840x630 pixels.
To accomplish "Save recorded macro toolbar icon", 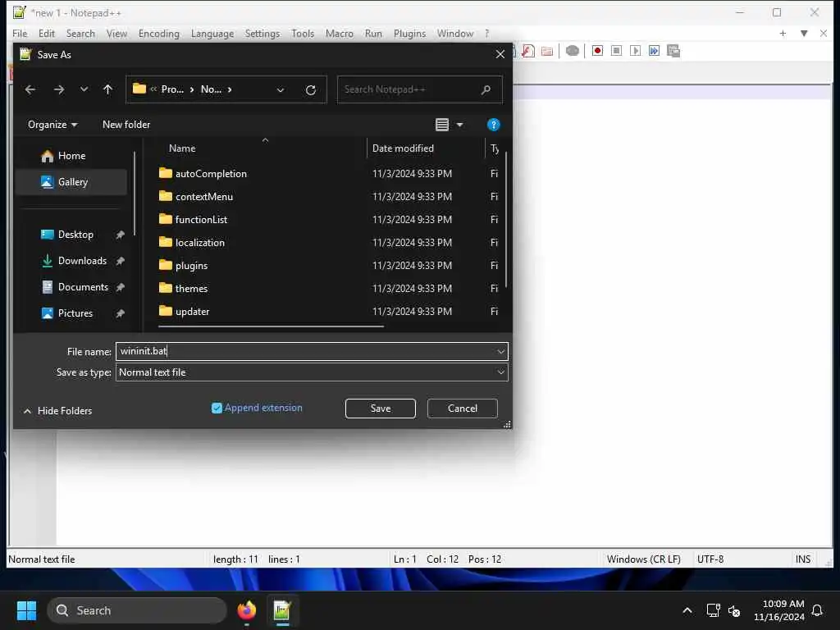I will coord(673,51).
